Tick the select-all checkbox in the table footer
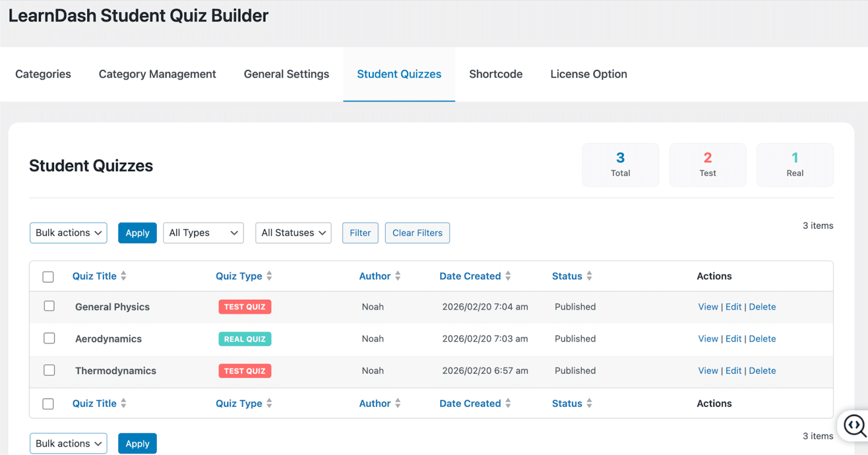Viewport: 868px width, 455px height. pyautogui.click(x=48, y=404)
